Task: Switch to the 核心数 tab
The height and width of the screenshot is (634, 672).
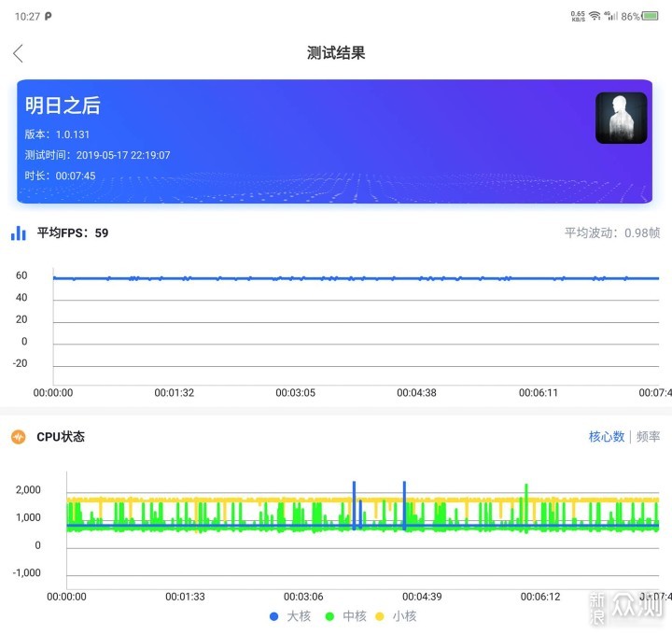Action: click(607, 437)
